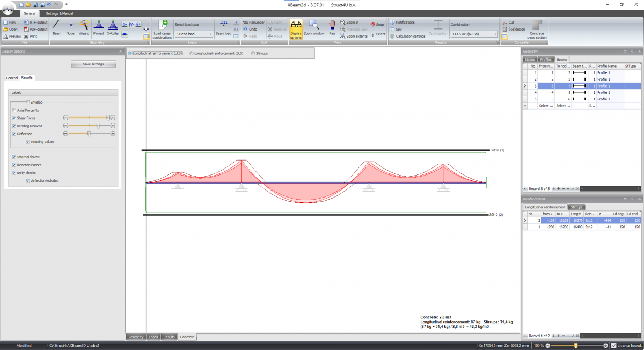Expand the Combination dropdown
This screenshot has width=644, height=350.
(x=473, y=34)
